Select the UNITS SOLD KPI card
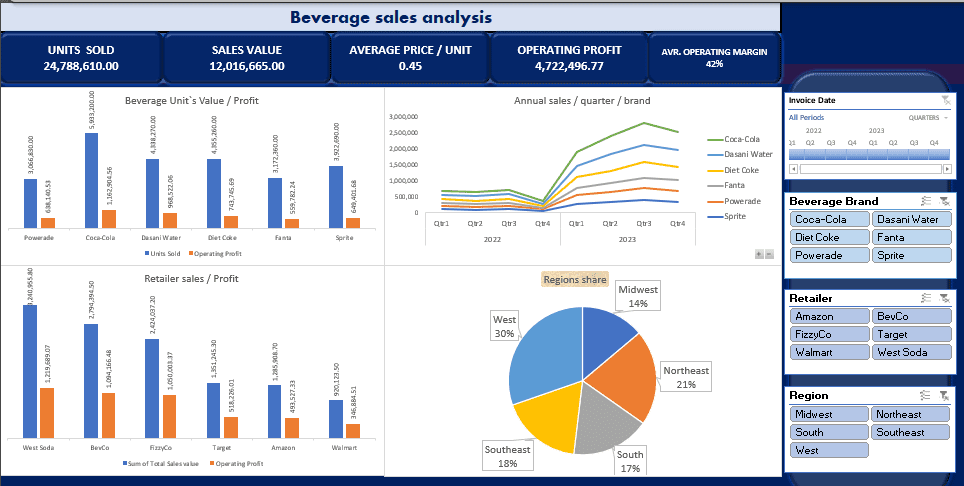Viewport: 964px width, 486px height. (x=81, y=58)
